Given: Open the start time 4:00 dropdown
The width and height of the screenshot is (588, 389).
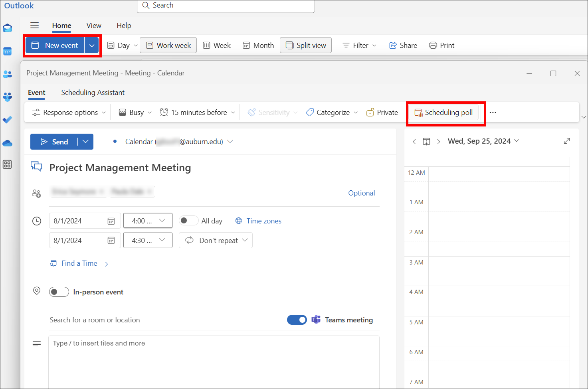Looking at the screenshot, I should click(148, 221).
